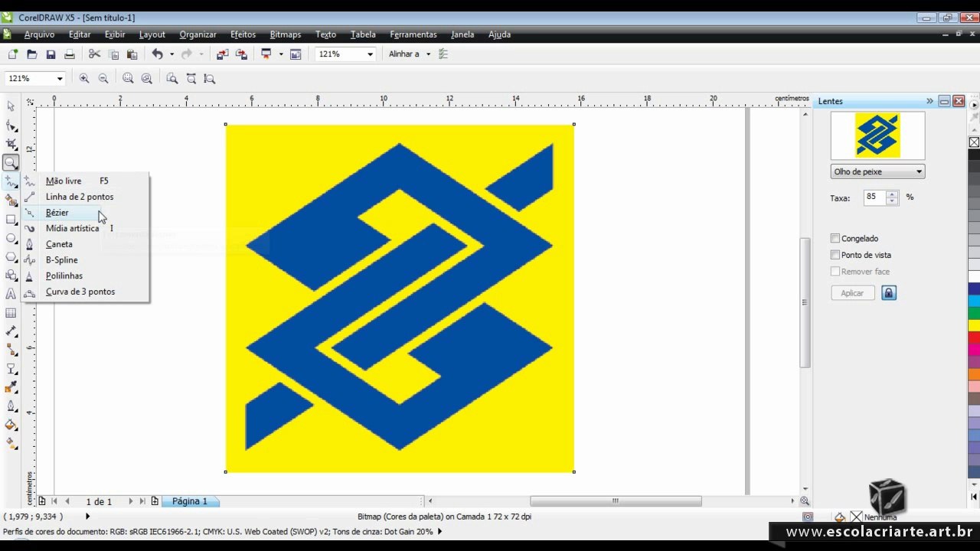Click the Zoom to Page icon
980x551 pixels.
tap(172, 78)
